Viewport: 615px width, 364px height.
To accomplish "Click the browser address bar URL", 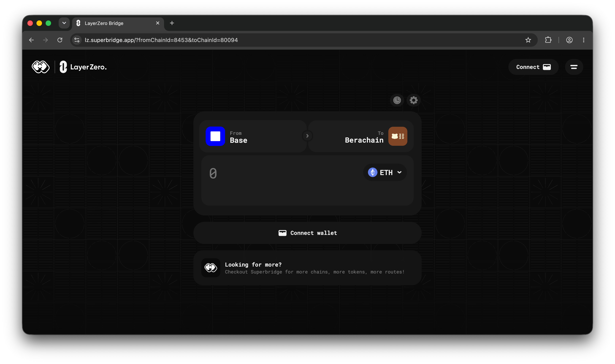I will (x=161, y=40).
